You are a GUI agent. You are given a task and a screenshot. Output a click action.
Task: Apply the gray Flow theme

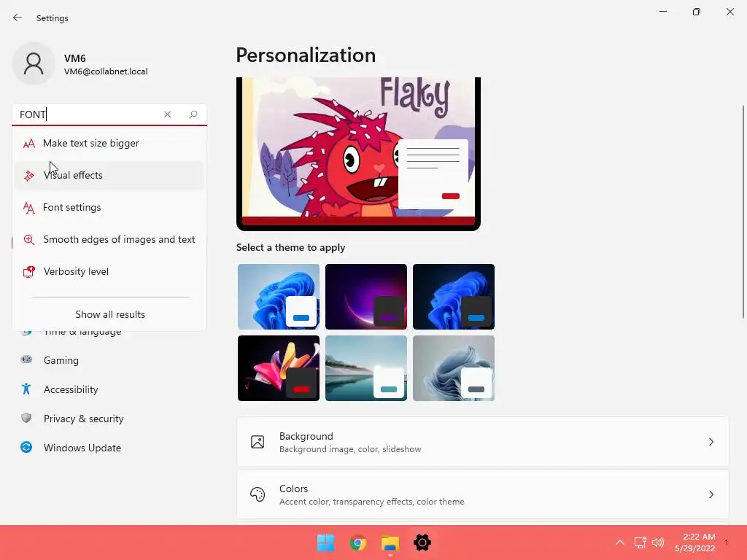coord(454,368)
